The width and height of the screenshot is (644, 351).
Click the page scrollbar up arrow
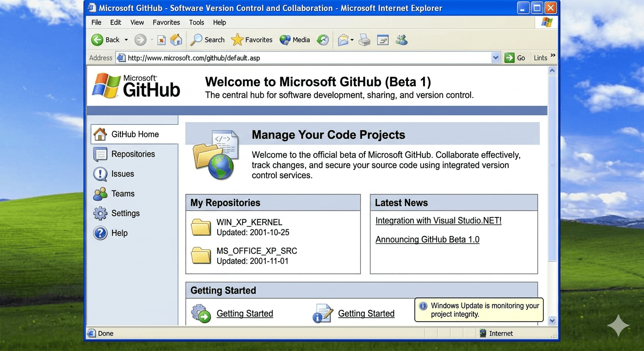(x=552, y=70)
